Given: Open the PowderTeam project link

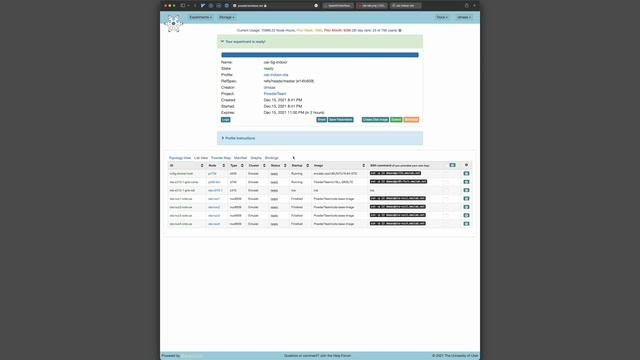Looking at the screenshot, I should tap(275, 93).
